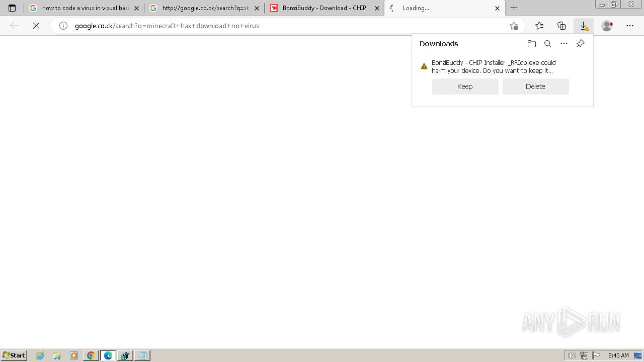Open a new tab with plus button
This screenshot has width=644, height=362.
point(514,8)
